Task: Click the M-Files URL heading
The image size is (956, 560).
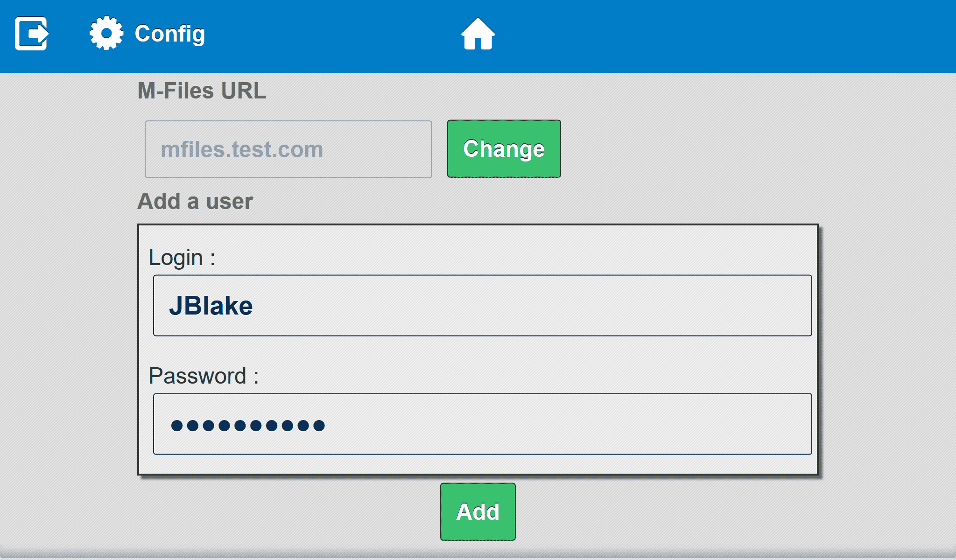Action: click(202, 91)
